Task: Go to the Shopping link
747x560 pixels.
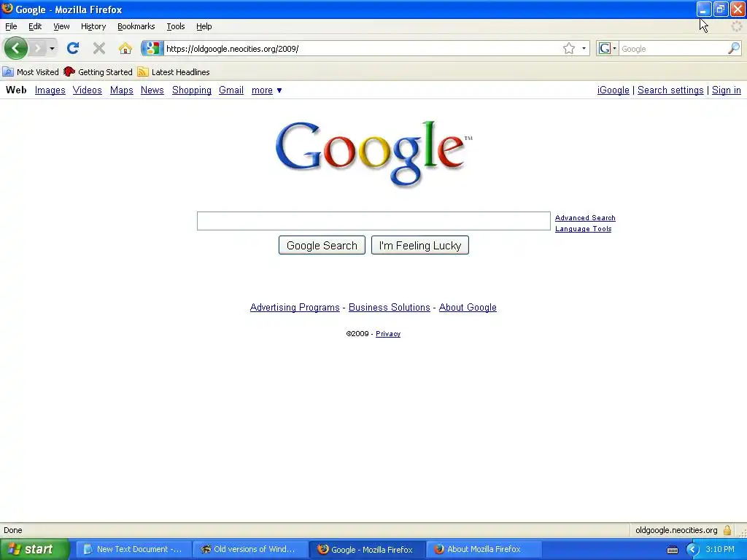Action: [192, 90]
